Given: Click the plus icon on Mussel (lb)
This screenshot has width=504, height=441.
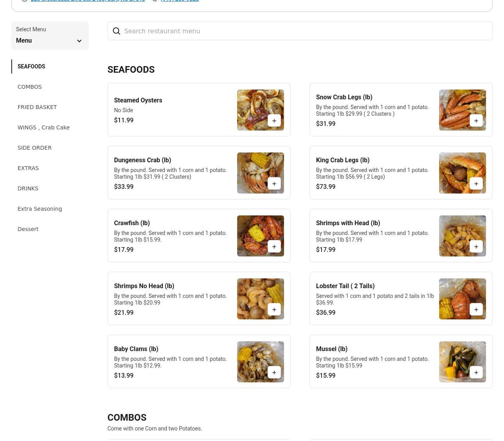Looking at the screenshot, I should [476, 373].
